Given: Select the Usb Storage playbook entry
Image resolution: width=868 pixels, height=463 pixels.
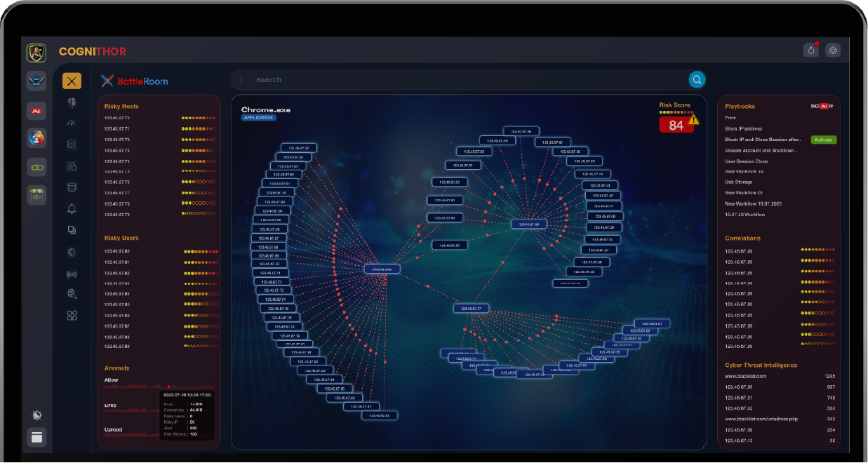Looking at the screenshot, I should [x=739, y=182].
